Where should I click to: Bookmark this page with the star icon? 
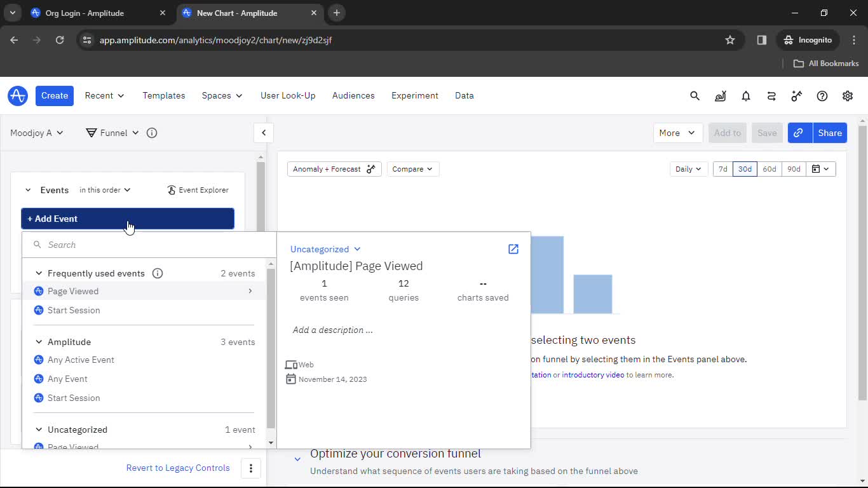click(x=730, y=40)
